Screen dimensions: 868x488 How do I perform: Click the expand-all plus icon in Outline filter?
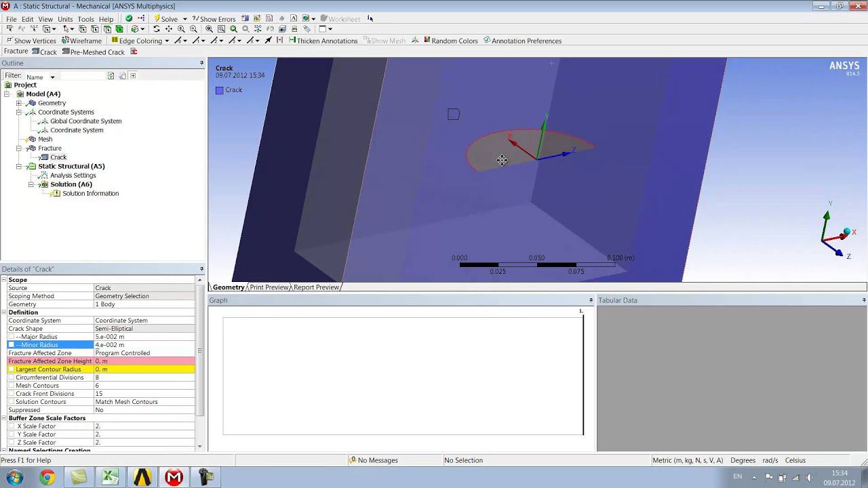133,76
